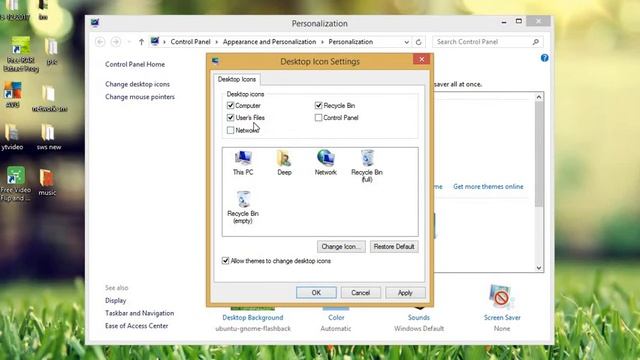Open Taskbar and Navigation link
Image resolution: width=640 pixels, height=360 pixels.
(140, 313)
